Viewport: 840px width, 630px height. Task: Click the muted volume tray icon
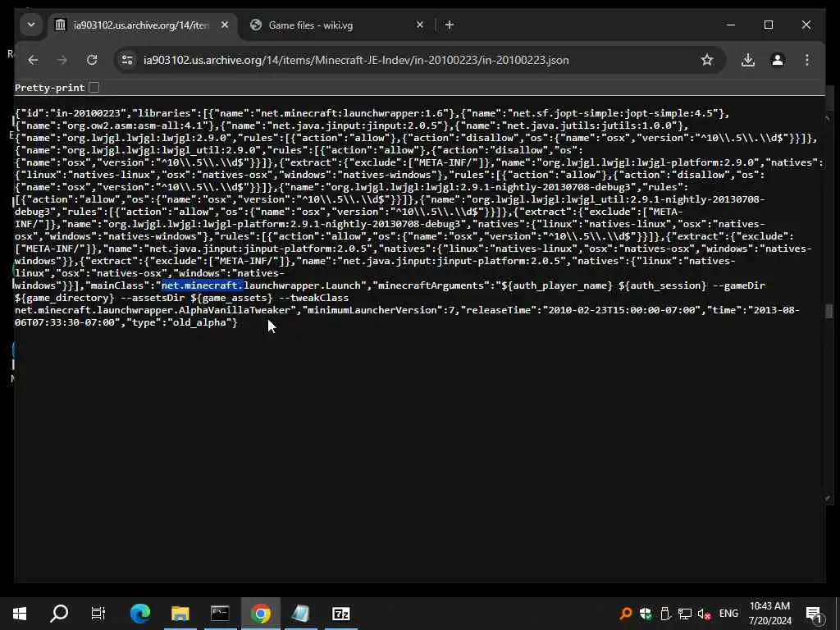point(704,614)
